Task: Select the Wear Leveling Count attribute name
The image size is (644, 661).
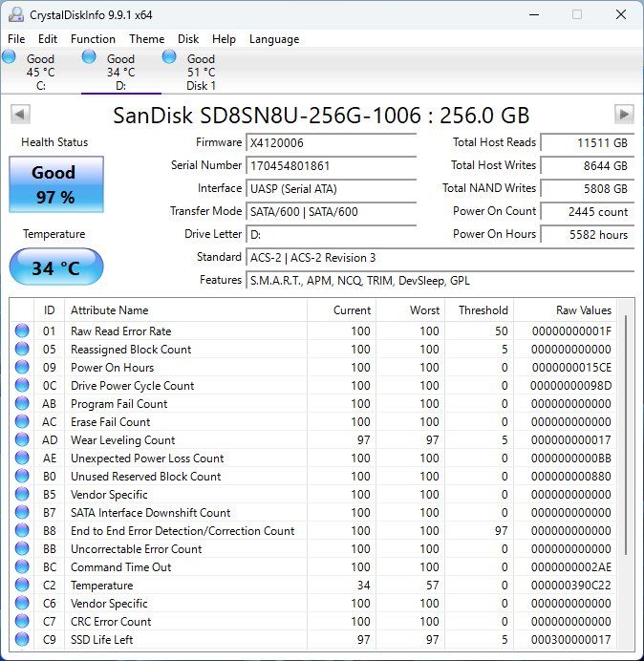Action: pyautogui.click(x=122, y=440)
